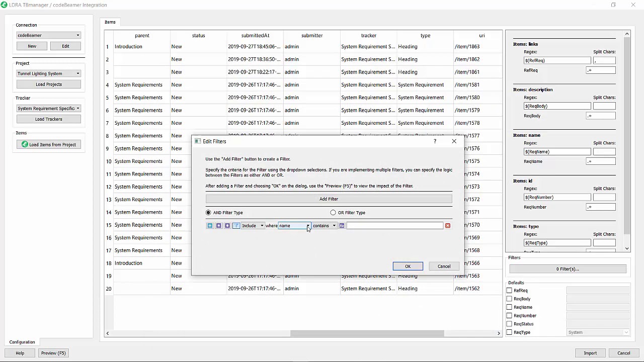This screenshot has height=362, width=644.
Task: Click the Help button
Action: pos(20,353)
